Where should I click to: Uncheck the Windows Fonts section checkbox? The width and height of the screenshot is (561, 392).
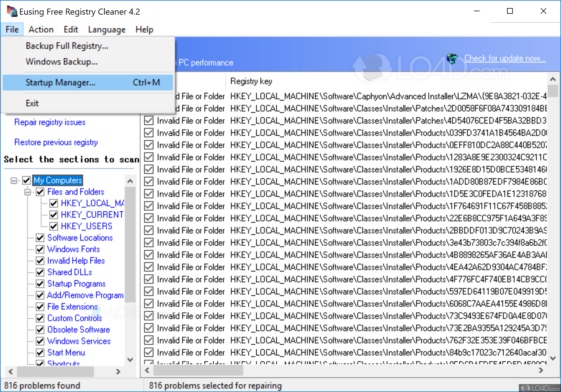pyautogui.click(x=40, y=249)
